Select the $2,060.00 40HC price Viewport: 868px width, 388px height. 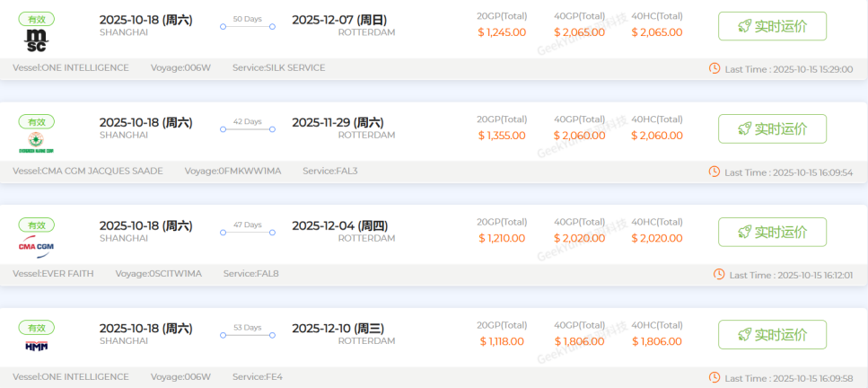pyautogui.click(x=656, y=136)
